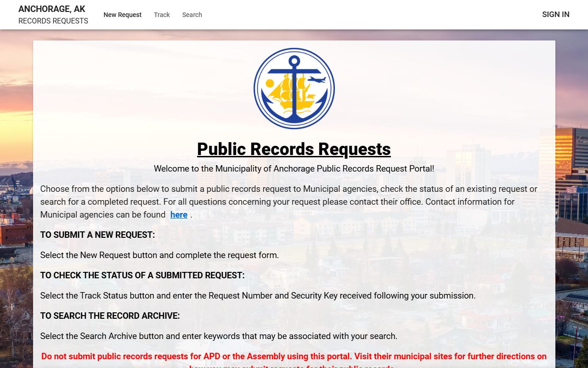The height and width of the screenshot is (368, 588).
Task: Click the SIGN IN button
Action: 556,14
